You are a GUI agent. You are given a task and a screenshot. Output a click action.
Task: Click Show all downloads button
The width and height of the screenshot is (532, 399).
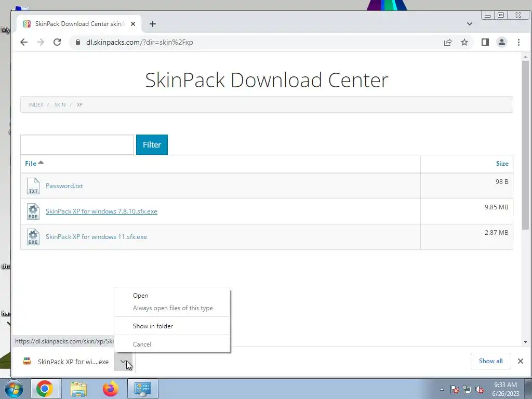point(490,361)
